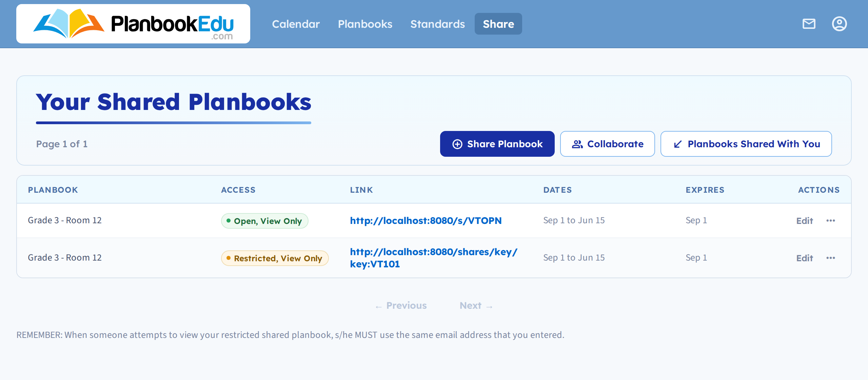Edit the Open, View Only share
The image size is (868, 380).
tap(805, 221)
